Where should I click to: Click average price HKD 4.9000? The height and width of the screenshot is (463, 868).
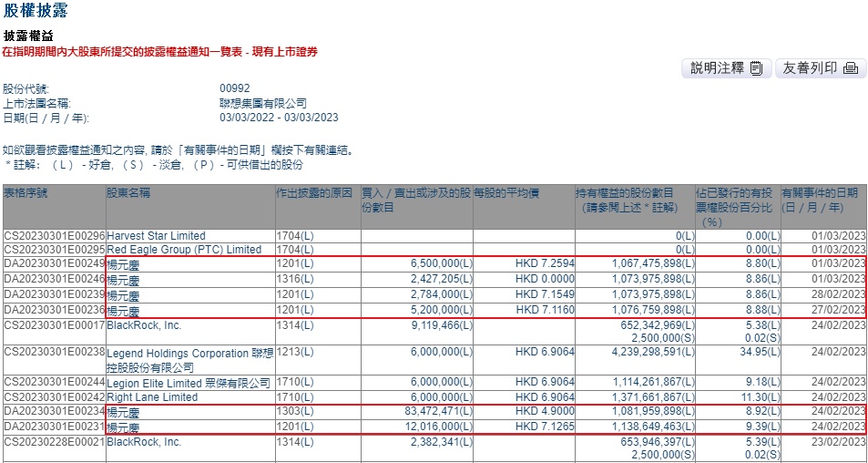click(545, 410)
